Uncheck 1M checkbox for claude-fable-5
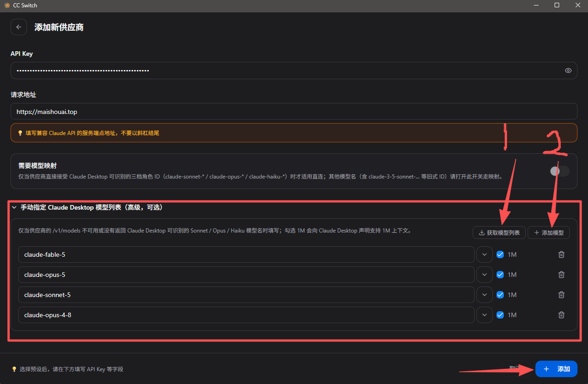 [x=500, y=254]
